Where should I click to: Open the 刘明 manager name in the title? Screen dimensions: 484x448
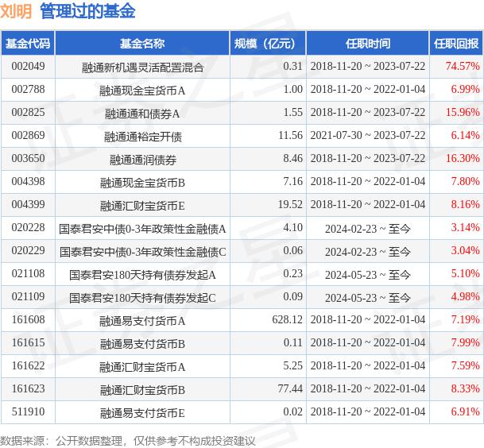tap(16, 11)
